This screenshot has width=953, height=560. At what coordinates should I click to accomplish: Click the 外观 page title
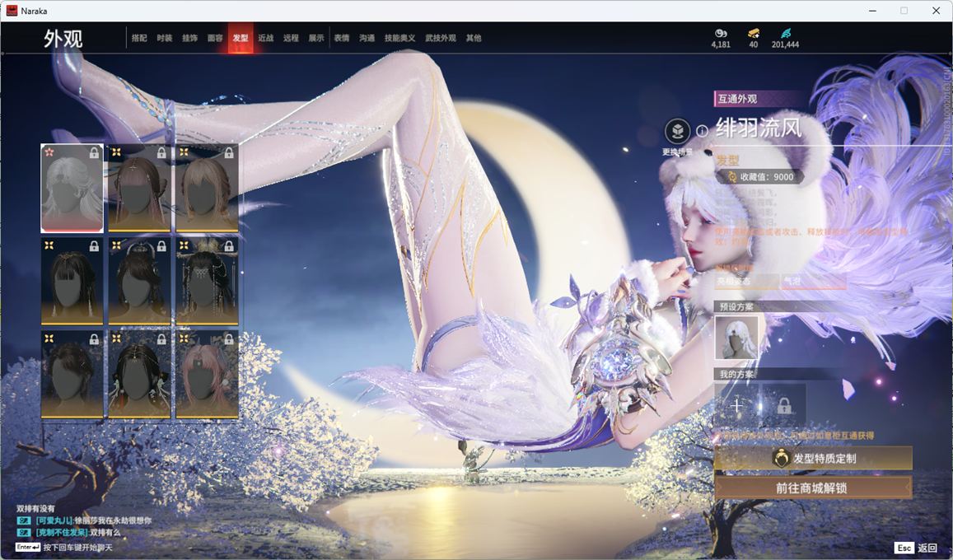tap(63, 38)
